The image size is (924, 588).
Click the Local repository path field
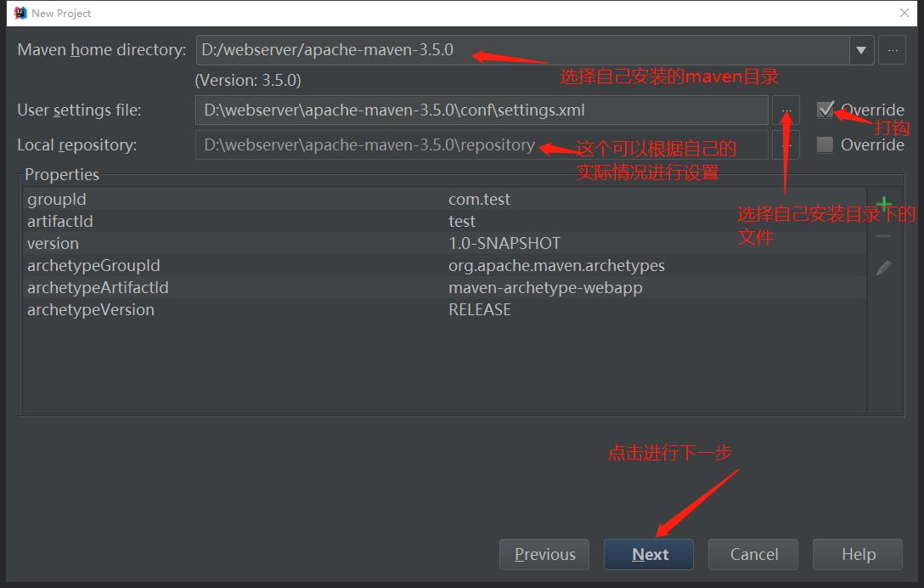coord(482,145)
